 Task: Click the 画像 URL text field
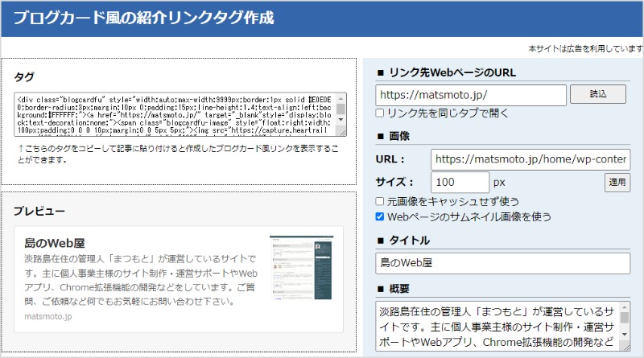pyautogui.click(x=530, y=159)
